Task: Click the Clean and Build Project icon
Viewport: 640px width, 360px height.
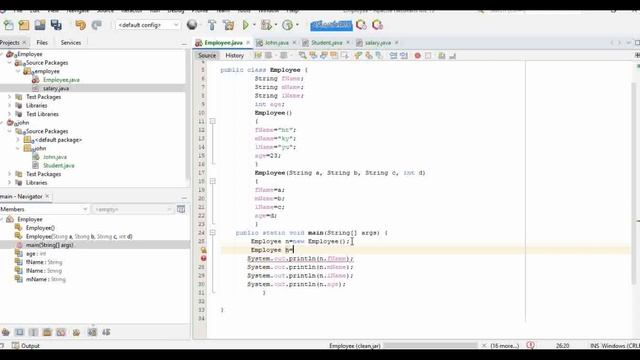Action: 229,25
